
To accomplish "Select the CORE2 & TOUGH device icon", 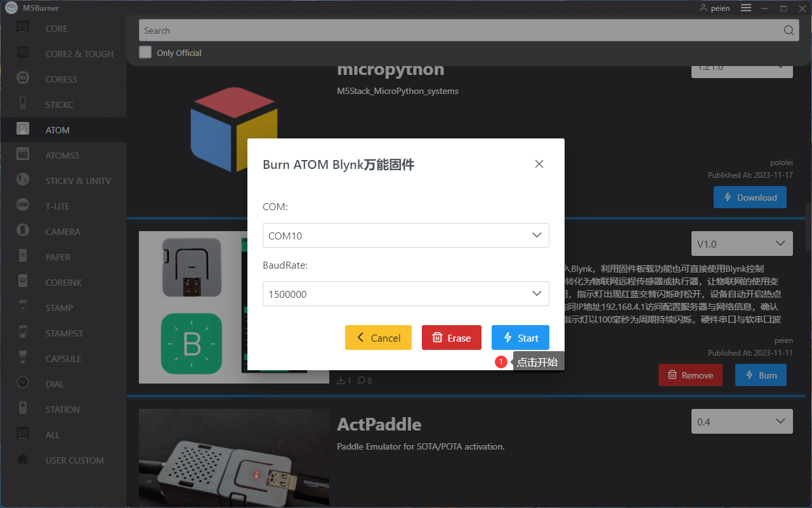I will pyautogui.click(x=23, y=53).
